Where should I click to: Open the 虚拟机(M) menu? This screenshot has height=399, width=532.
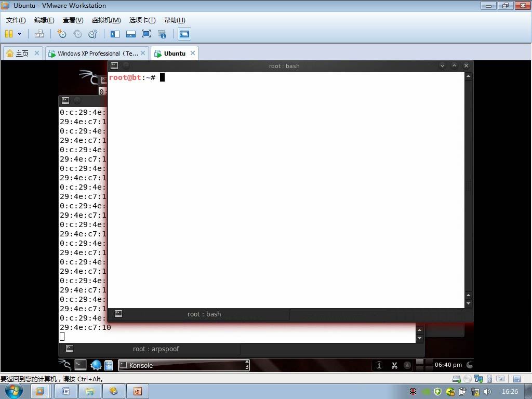coord(106,20)
